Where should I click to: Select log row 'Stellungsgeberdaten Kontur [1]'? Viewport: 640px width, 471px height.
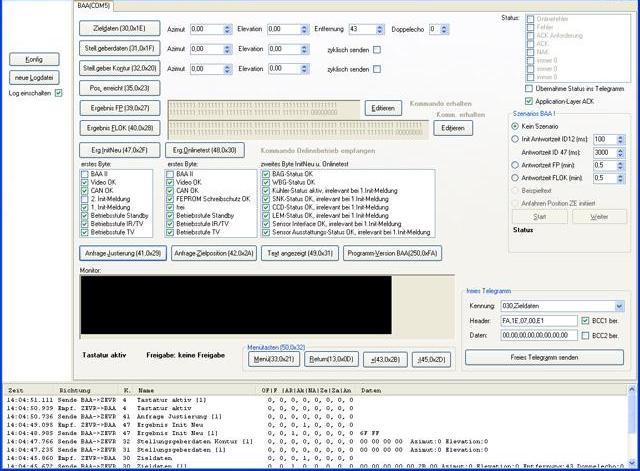coord(314,442)
